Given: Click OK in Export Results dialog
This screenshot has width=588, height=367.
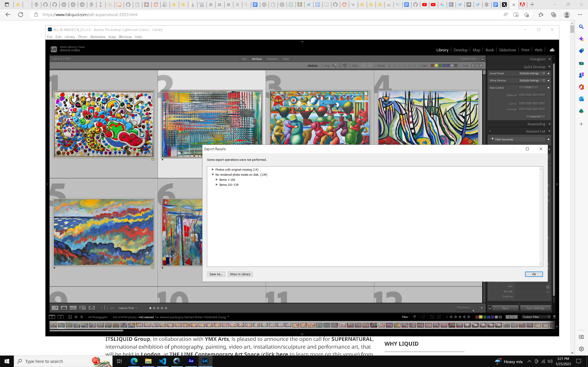Looking at the screenshot, I should coord(534,274).
